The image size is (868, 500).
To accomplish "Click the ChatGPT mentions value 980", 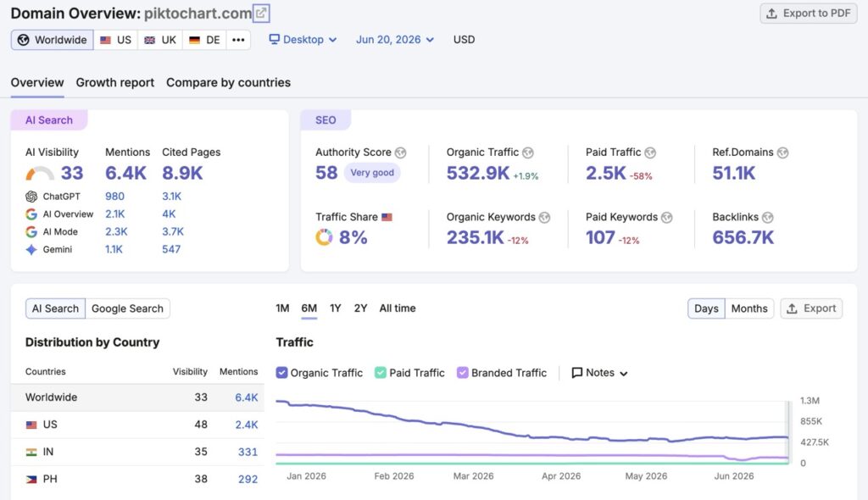I will click(114, 197).
